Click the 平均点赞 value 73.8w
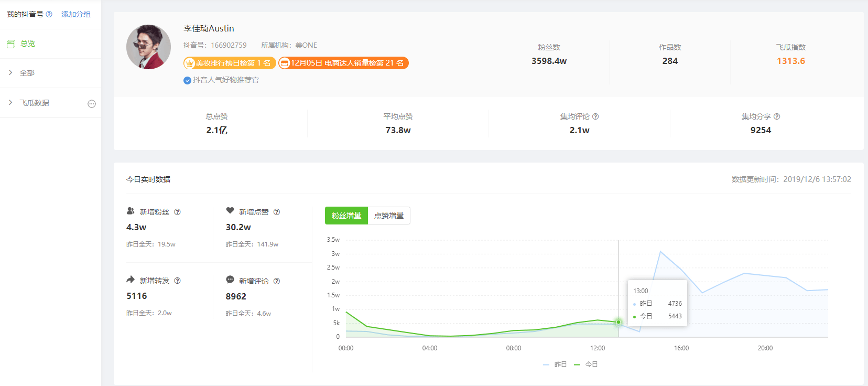 [398, 130]
